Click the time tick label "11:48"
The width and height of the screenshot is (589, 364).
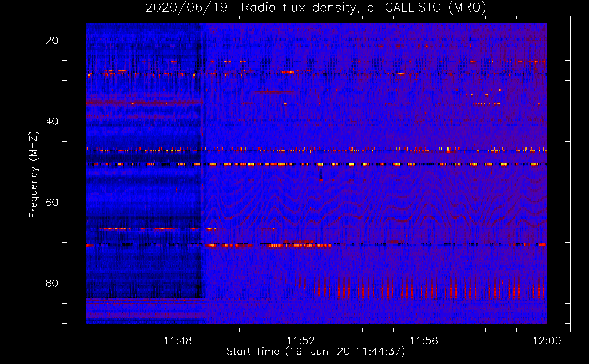[178, 341]
